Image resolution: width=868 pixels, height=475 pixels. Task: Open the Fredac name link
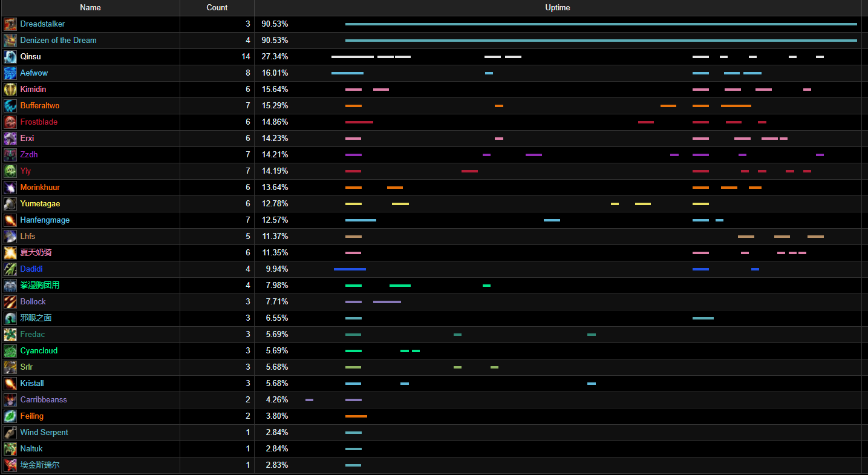point(33,335)
